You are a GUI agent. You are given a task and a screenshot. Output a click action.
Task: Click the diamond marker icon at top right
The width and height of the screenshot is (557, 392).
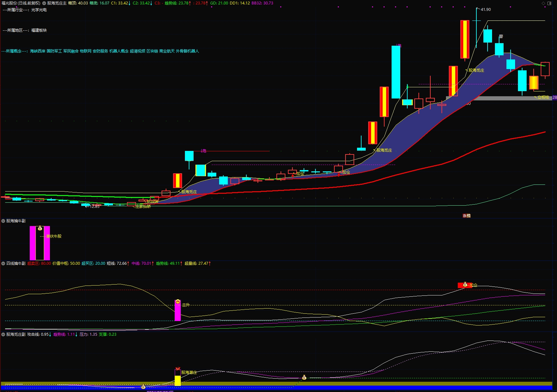[x=543, y=3]
